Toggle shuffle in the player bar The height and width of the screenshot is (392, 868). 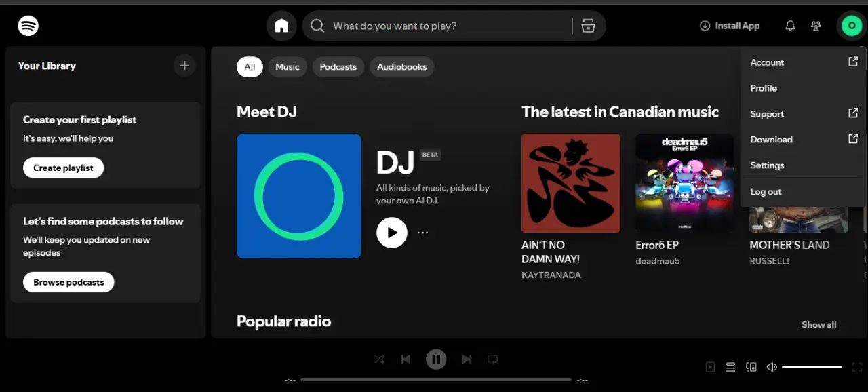coord(380,359)
